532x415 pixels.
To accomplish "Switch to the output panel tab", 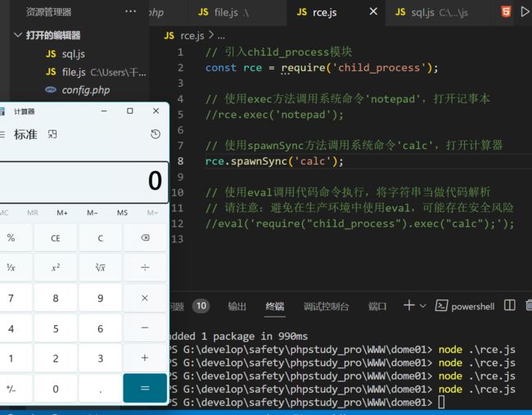I will [x=237, y=306].
